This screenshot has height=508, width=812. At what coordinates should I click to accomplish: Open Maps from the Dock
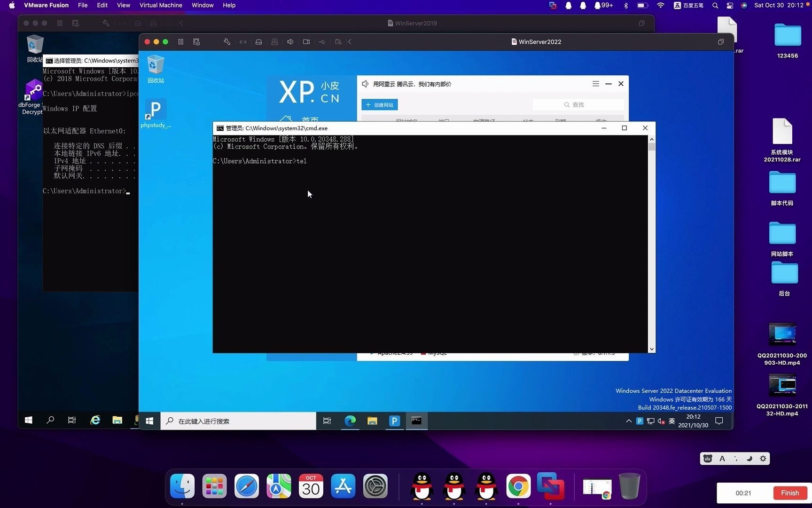(279, 486)
